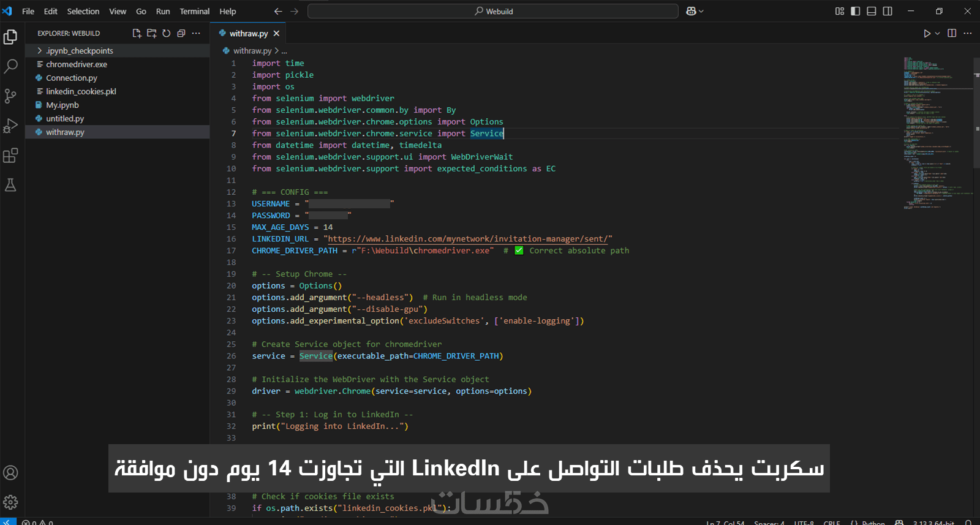Open problems via errors and warnings count

point(37,523)
